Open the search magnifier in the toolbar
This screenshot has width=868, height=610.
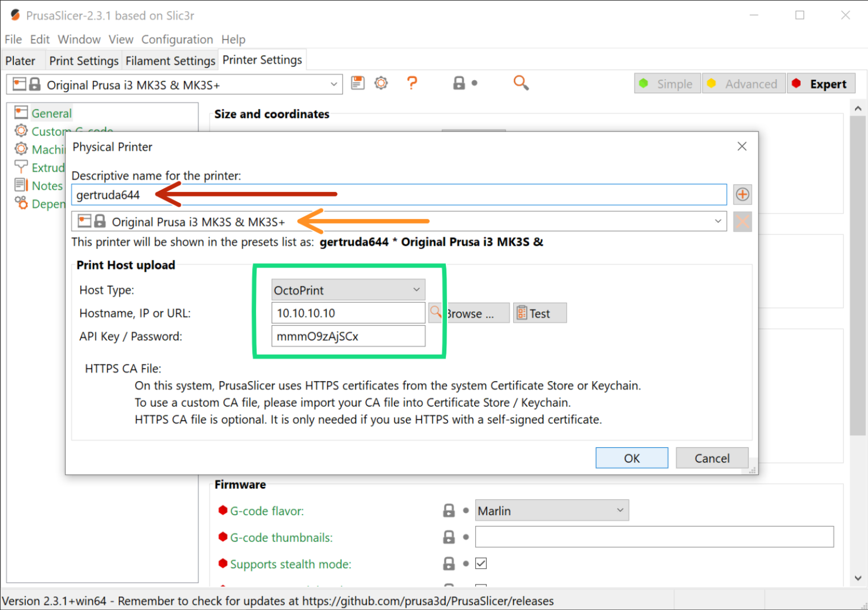click(x=520, y=82)
